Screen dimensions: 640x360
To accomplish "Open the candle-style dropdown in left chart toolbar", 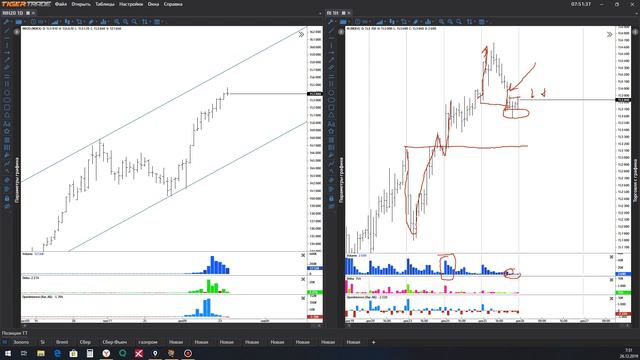I will click(67, 22).
